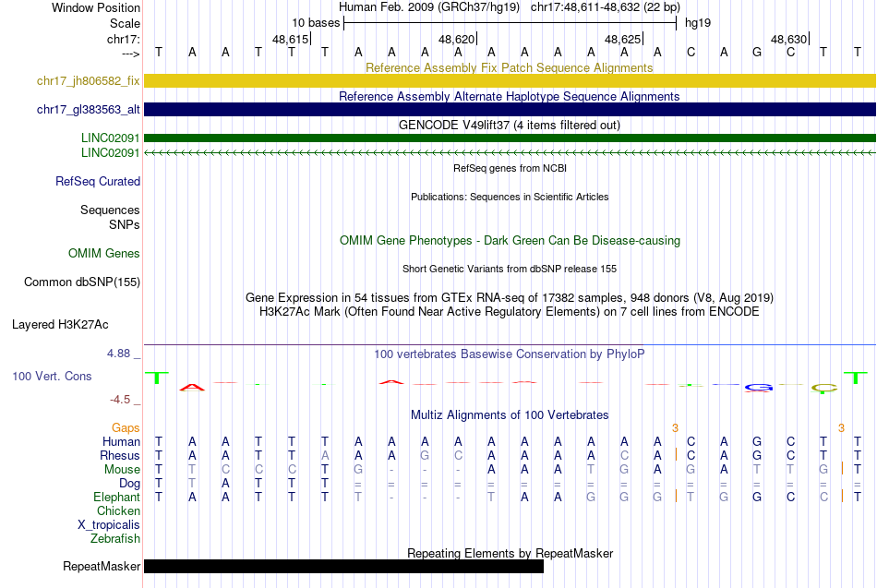877x588 pixels.
Task: Click the RepeatMasker track label
Action: tap(102, 567)
